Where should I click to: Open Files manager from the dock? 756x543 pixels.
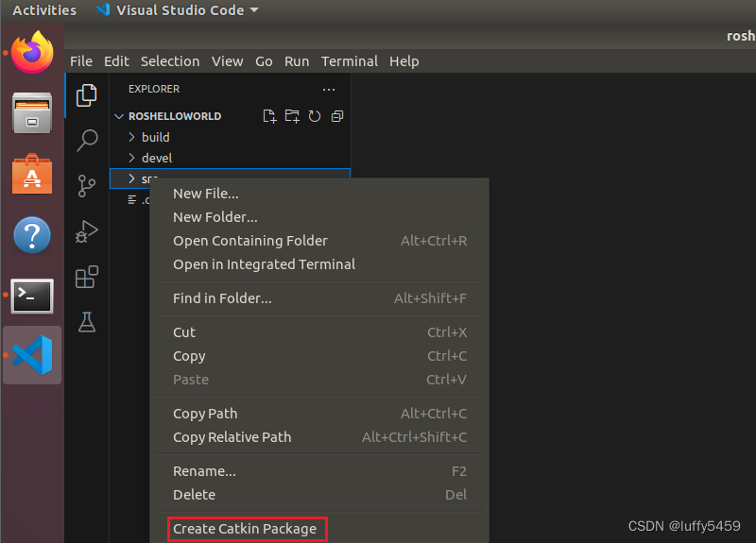coord(32,112)
